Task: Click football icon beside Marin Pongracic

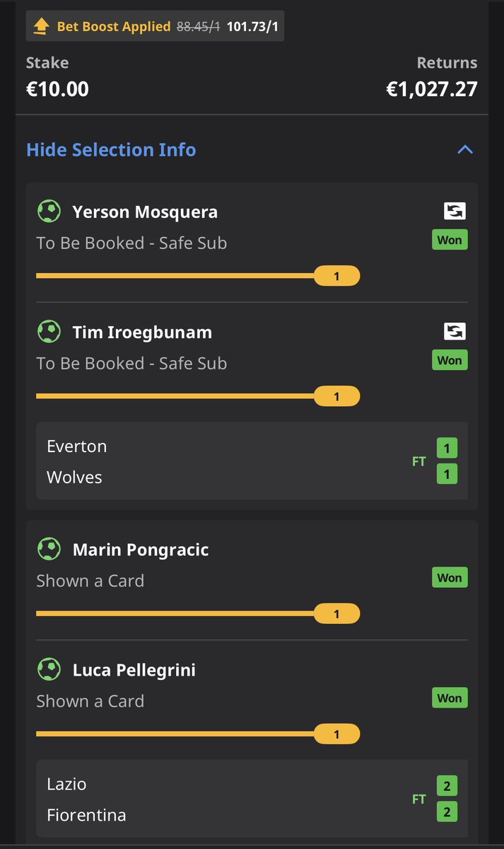Action: [49, 549]
